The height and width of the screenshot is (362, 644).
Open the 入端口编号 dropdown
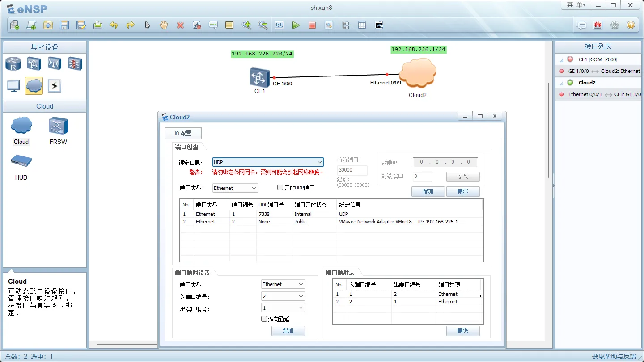click(x=283, y=296)
